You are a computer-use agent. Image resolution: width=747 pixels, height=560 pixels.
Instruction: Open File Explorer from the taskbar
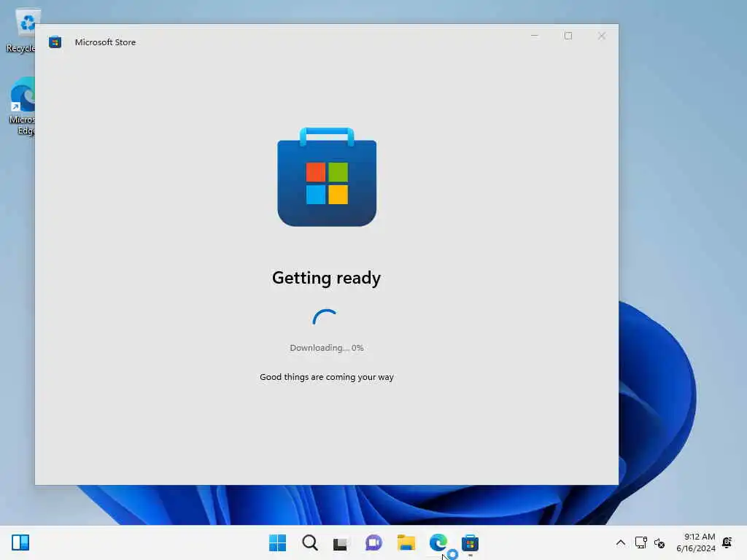(406, 542)
